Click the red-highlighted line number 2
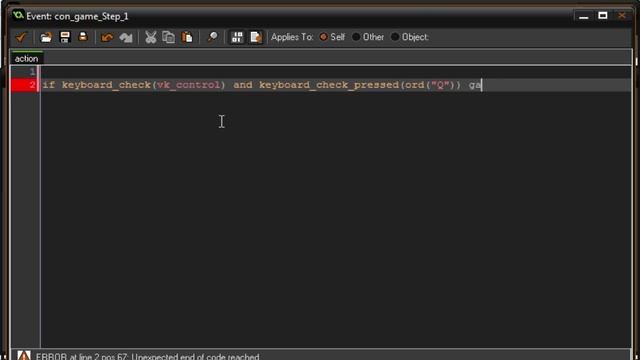 click(24, 85)
